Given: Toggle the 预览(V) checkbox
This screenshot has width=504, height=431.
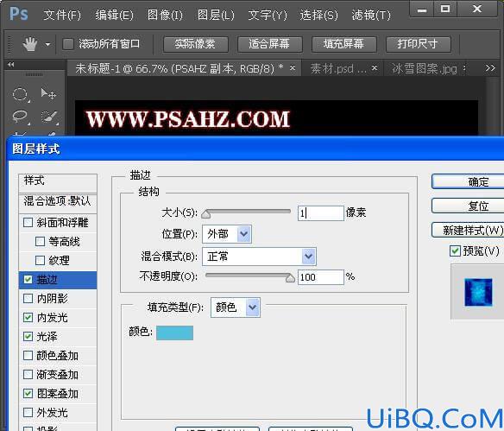Looking at the screenshot, I should 455,250.
